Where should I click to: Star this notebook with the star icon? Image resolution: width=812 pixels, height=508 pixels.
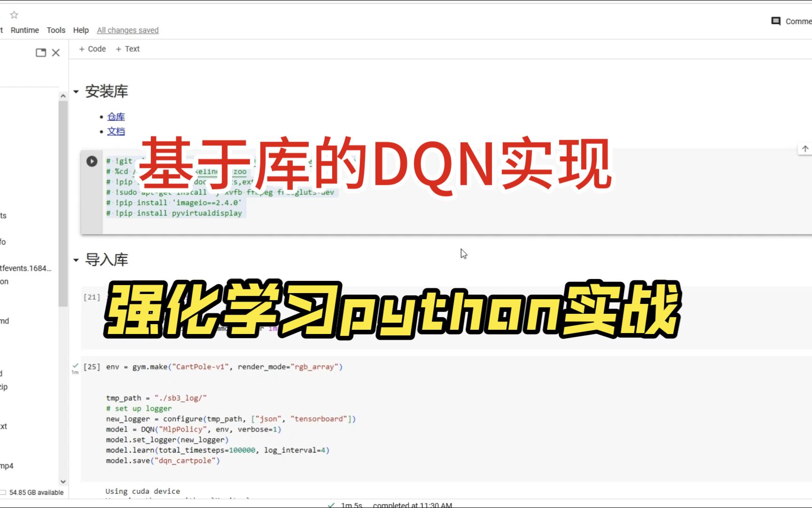click(x=14, y=15)
